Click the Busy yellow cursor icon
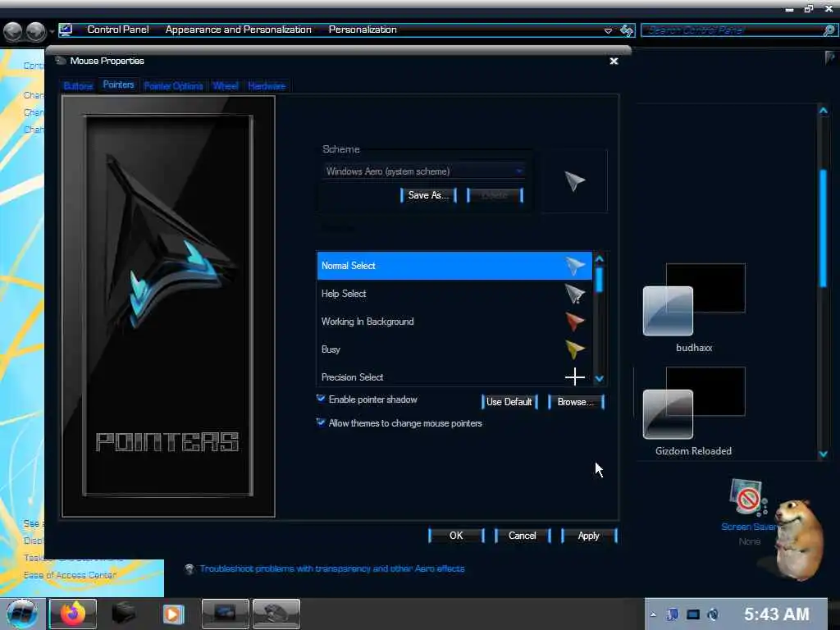 pyautogui.click(x=575, y=349)
